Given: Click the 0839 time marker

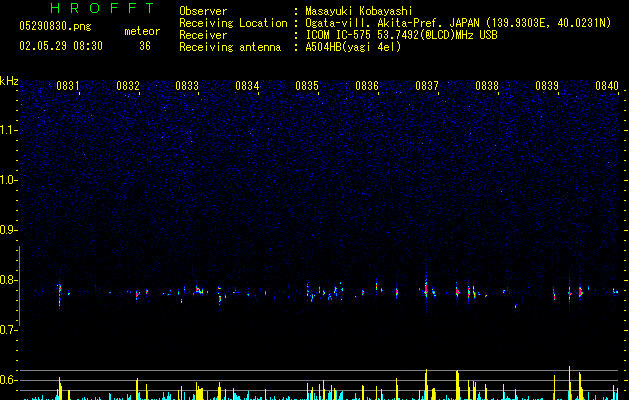Looking at the screenshot, I should 547,86.
